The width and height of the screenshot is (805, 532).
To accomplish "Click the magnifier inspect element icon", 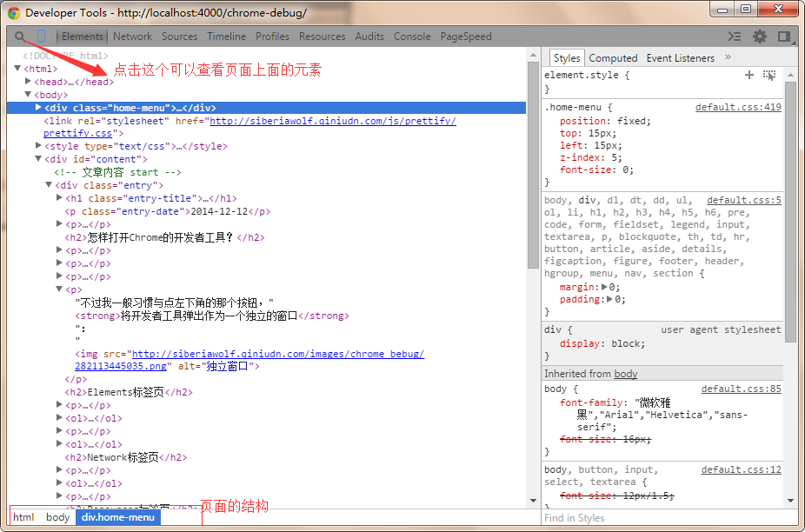I will (x=19, y=37).
